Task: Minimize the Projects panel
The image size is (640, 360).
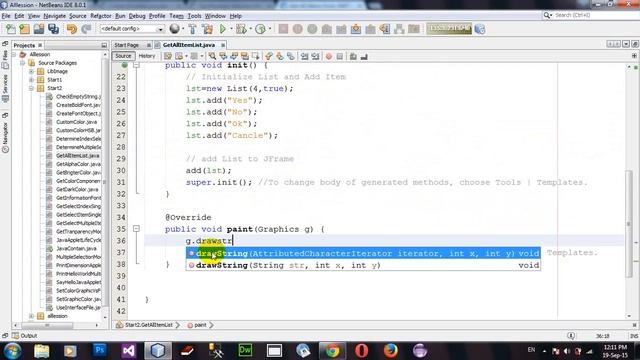Action: 104,45
